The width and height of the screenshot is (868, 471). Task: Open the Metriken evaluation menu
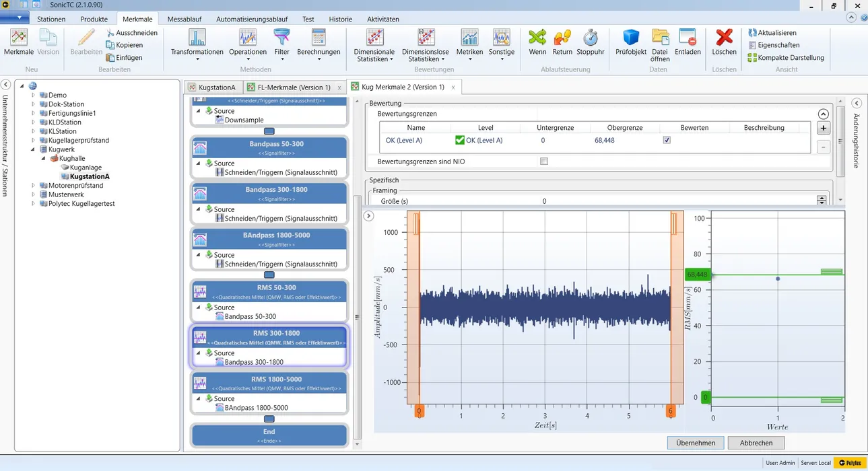(469, 44)
